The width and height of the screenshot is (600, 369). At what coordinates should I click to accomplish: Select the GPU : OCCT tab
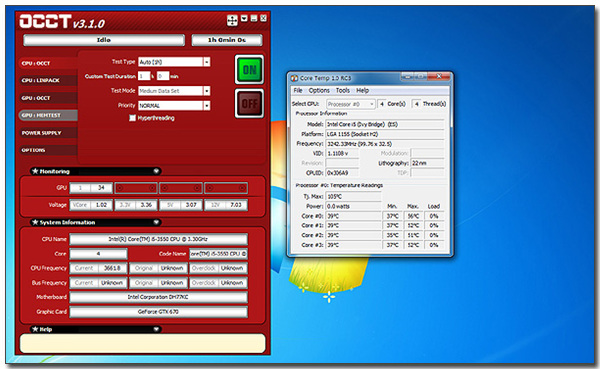(48, 98)
